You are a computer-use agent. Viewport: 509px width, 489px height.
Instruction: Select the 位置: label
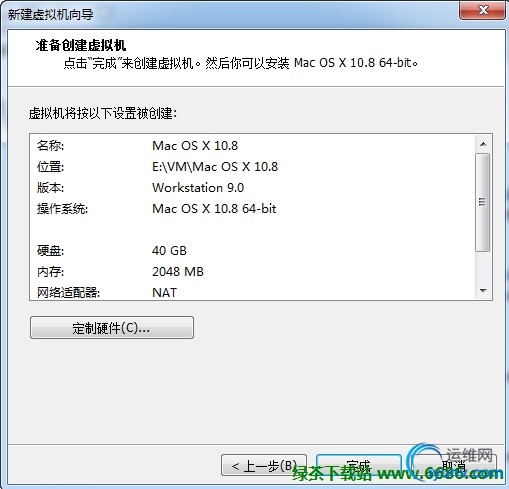point(50,167)
